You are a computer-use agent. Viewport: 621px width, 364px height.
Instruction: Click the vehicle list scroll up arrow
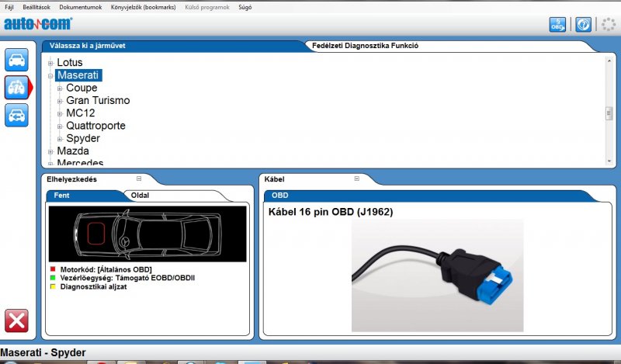609,61
